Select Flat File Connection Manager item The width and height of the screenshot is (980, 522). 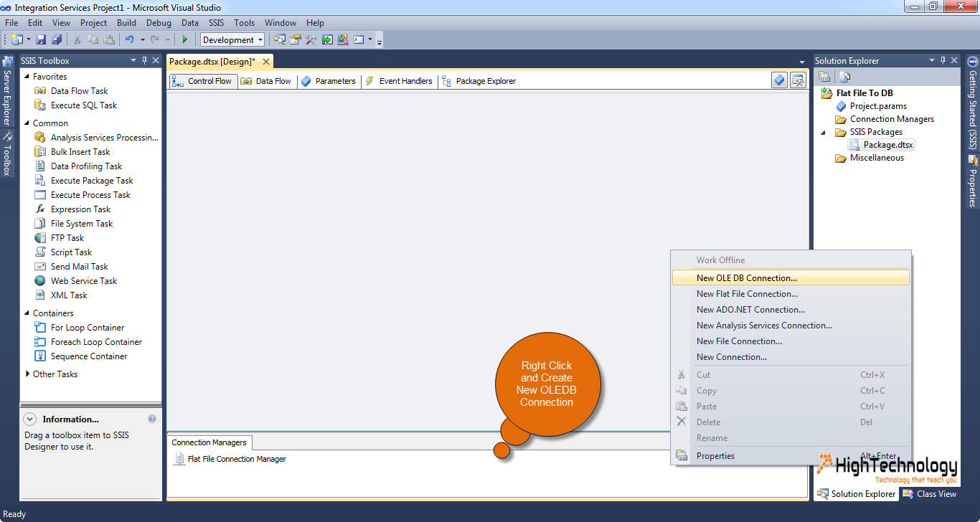pyautogui.click(x=230, y=459)
